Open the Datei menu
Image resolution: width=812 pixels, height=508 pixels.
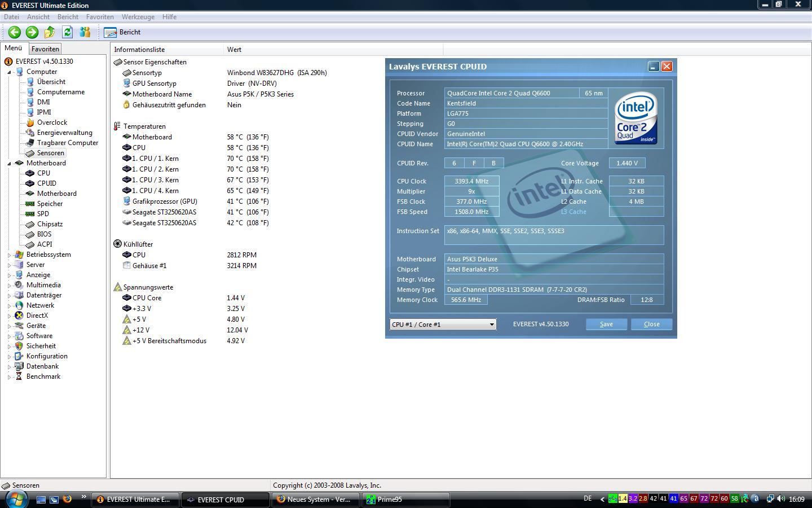(x=11, y=17)
